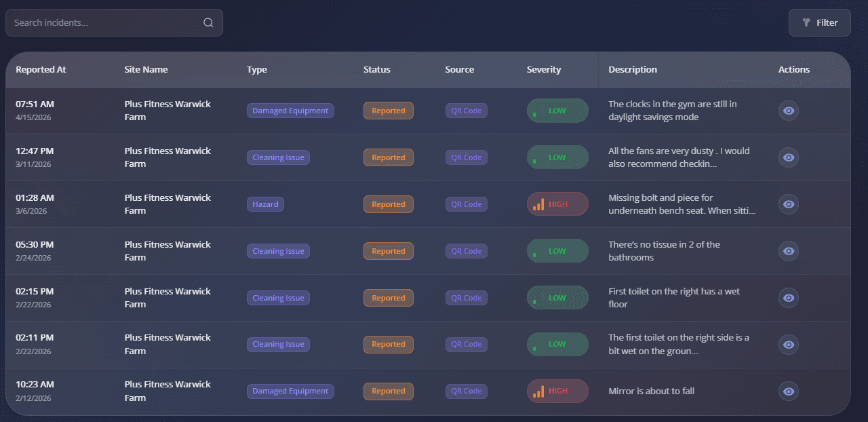This screenshot has height=422, width=868.
Task: View details of the 10:23 AM incident
Action: pos(788,391)
